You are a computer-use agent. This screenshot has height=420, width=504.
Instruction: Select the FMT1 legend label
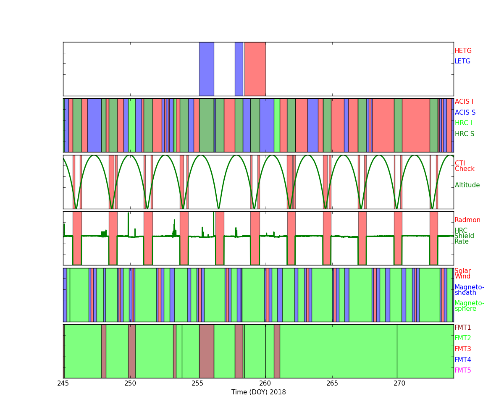pos(462,328)
